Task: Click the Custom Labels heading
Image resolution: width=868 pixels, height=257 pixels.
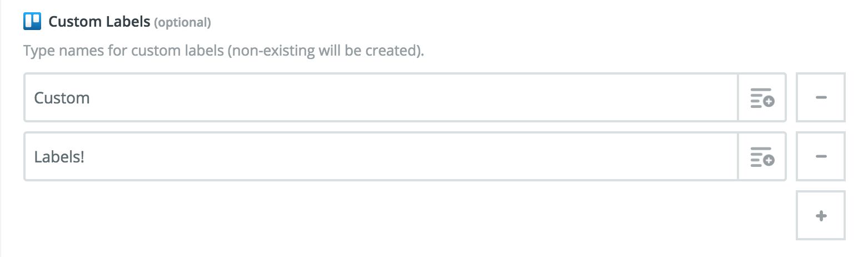Action: [99, 22]
